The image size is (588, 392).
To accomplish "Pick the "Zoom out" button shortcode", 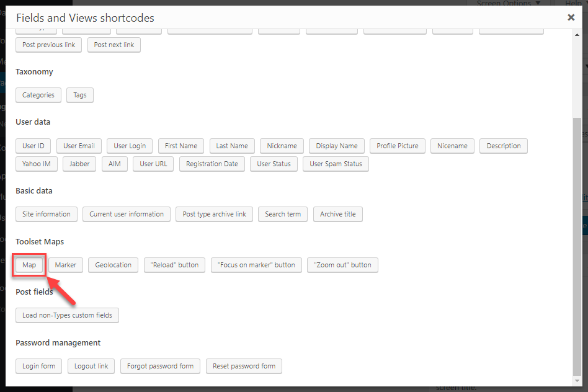I will click(342, 265).
